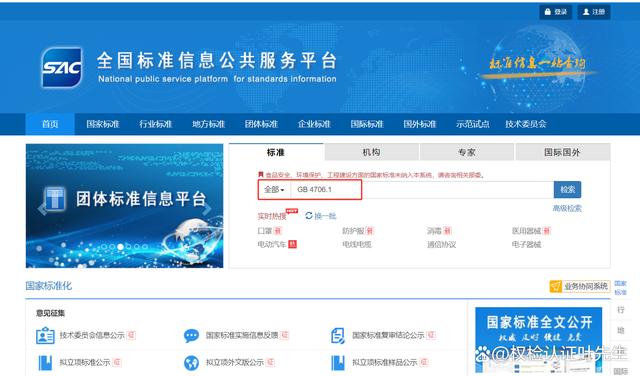Open the 企业标准 navigation item
The image size is (640, 376).
point(314,124)
